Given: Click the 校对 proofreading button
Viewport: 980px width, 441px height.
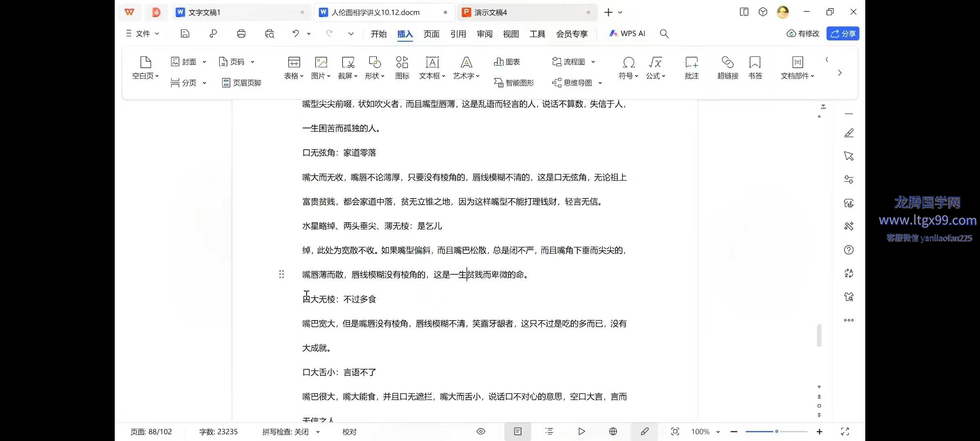Looking at the screenshot, I should 350,432.
